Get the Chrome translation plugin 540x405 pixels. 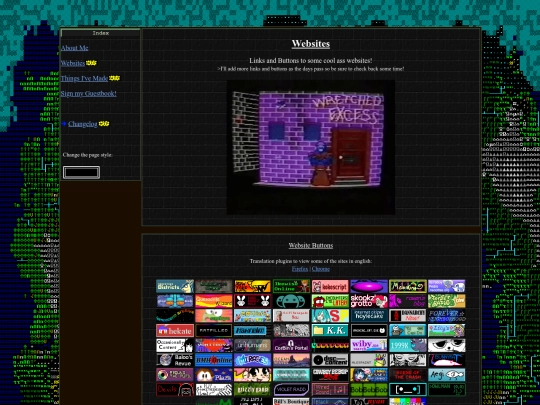coord(321,269)
